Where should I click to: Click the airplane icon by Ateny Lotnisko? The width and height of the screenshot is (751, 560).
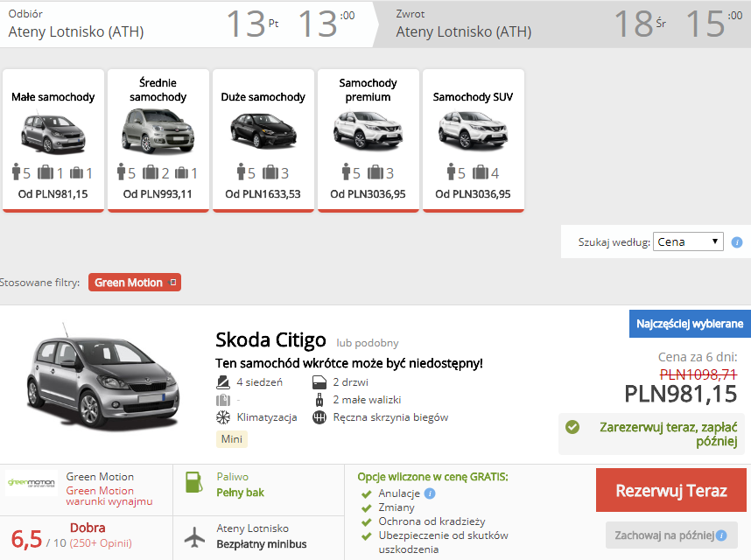pyautogui.click(x=194, y=537)
